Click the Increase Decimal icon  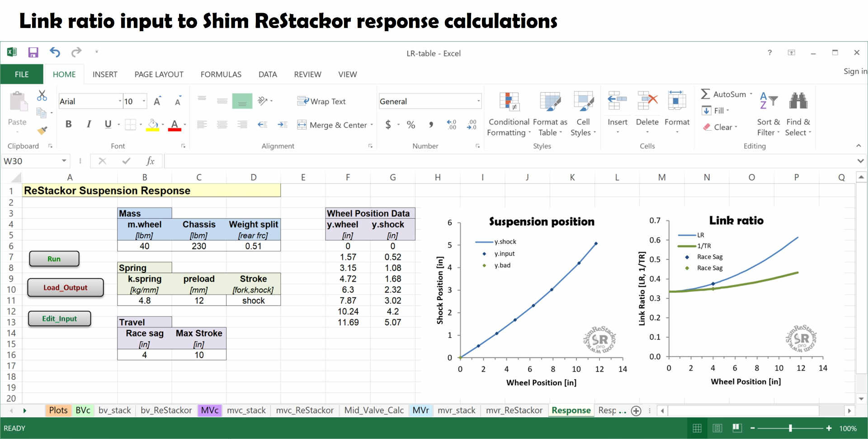click(451, 125)
